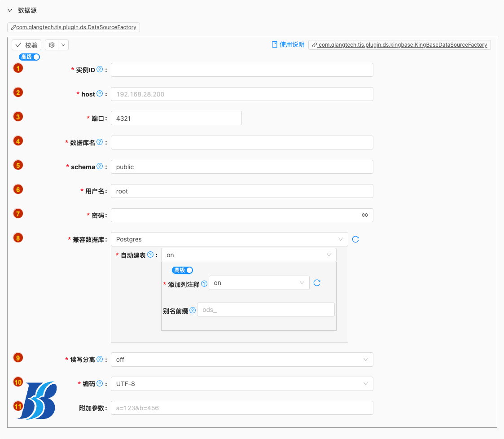The height and width of the screenshot is (439, 504).
Task: Click help icon next to 实例ID
Action: 100,70
